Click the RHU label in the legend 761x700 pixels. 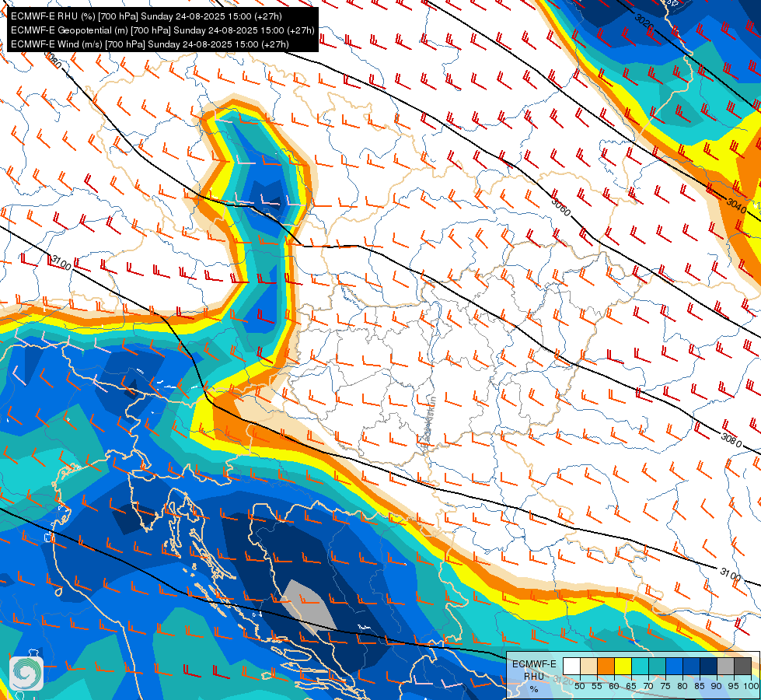(534, 676)
